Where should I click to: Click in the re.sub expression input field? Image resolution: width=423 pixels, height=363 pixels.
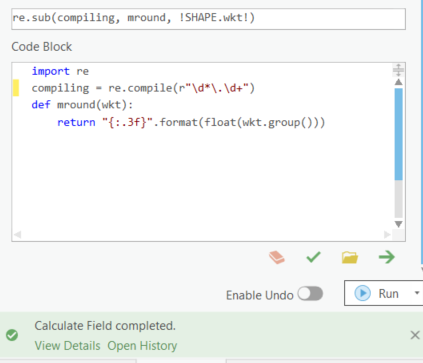[208, 19]
